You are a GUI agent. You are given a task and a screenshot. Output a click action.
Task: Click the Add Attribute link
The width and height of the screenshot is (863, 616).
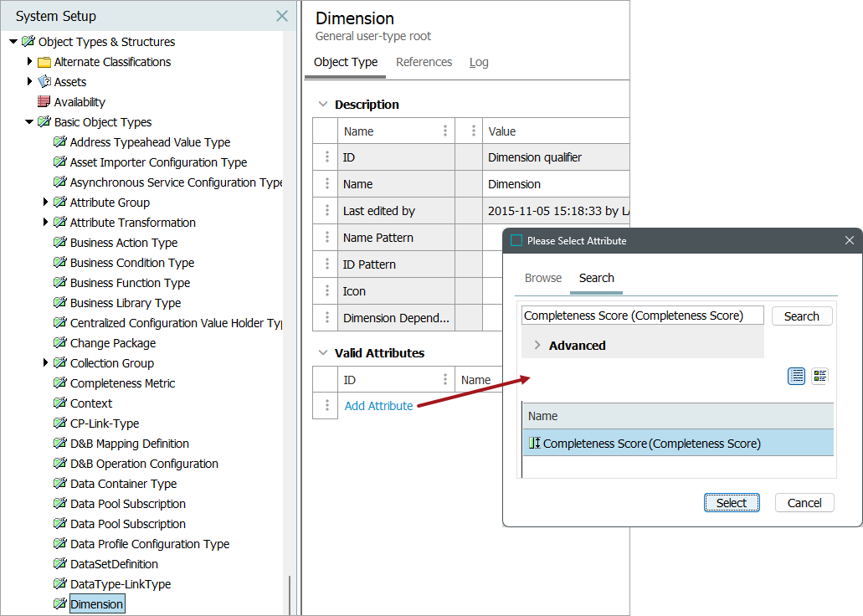[x=378, y=406]
